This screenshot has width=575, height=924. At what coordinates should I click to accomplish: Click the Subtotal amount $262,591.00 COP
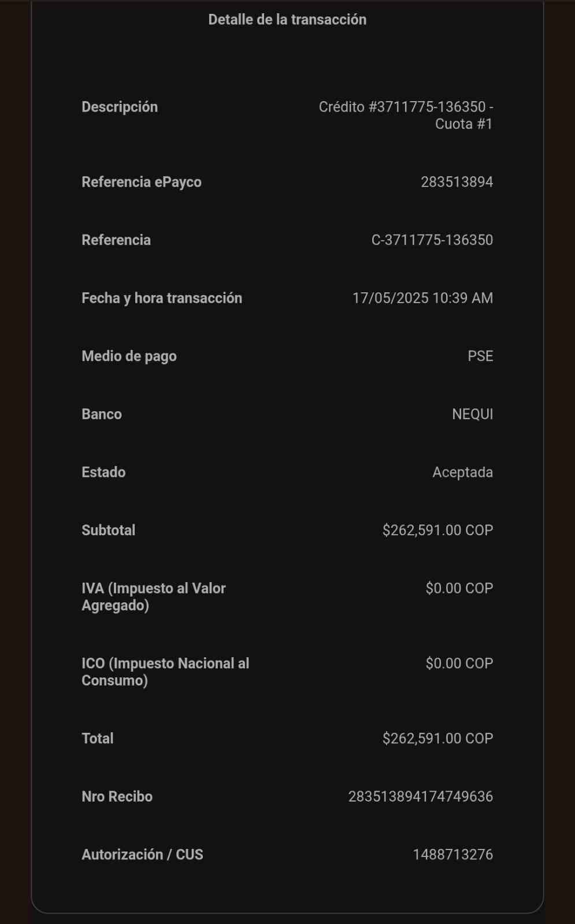[437, 530]
